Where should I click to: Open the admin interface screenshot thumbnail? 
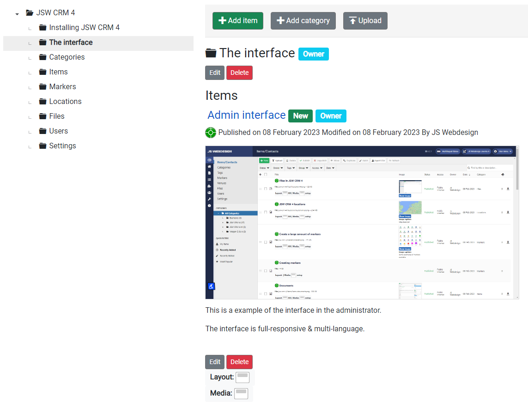tap(362, 222)
